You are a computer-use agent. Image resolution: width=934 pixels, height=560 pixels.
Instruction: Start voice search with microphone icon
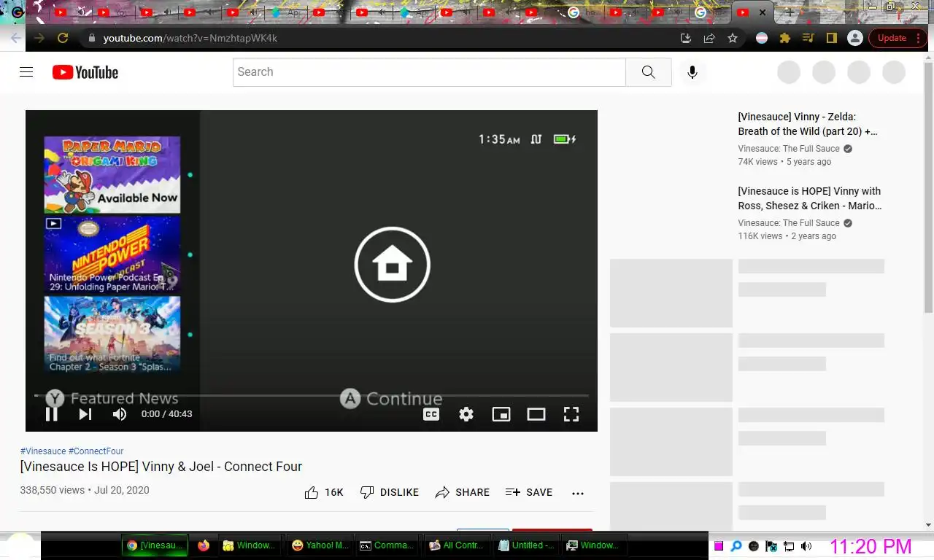[x=692, y=72]
